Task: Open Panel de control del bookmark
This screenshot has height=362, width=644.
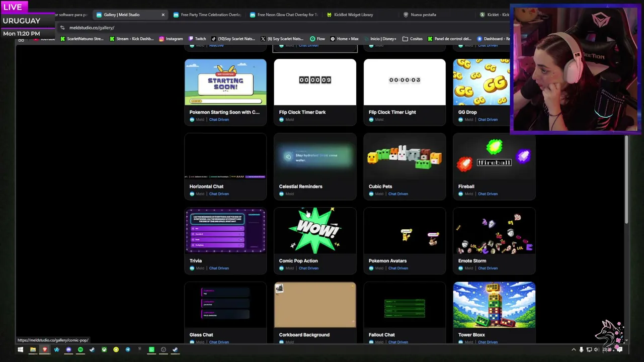Action: pyautogui.click(x=449, y=39)
